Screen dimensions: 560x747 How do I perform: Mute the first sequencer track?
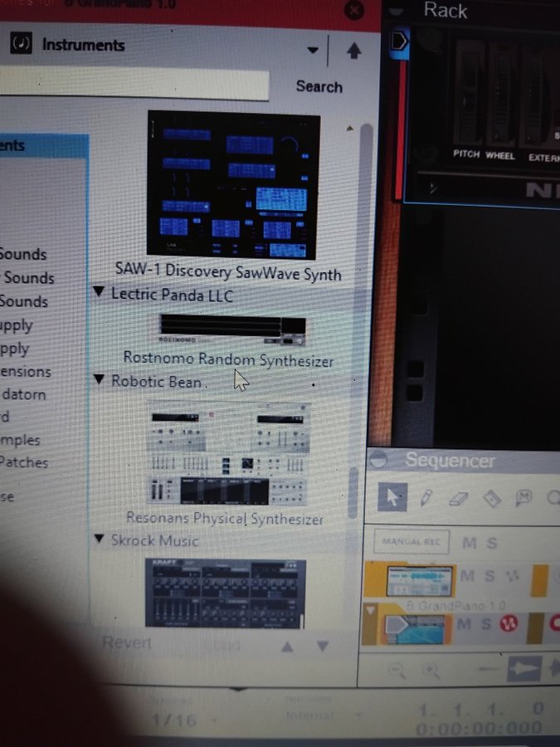pos(467,576)
